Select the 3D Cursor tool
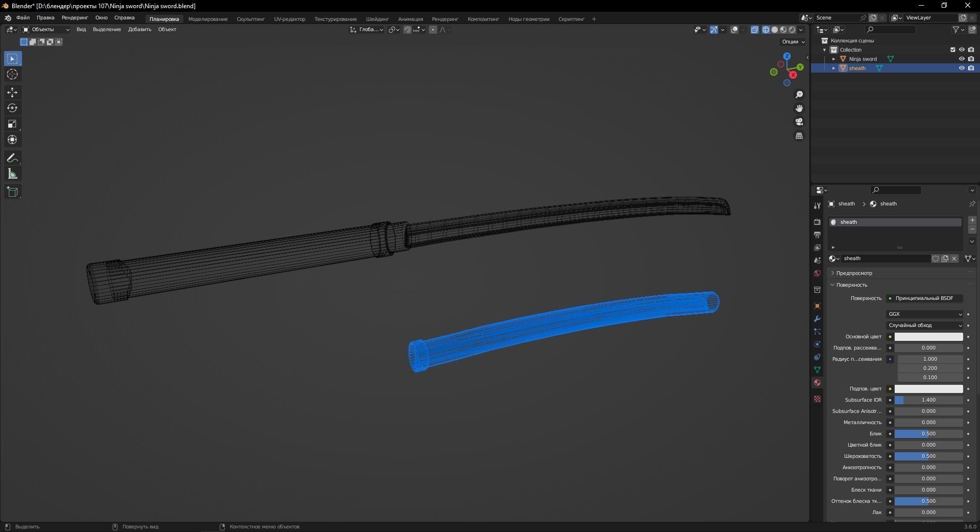This screenshot has height=532, width=980. pos(12,75)
